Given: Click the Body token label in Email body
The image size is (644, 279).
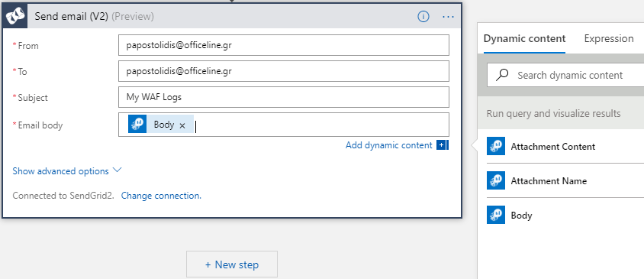Looking at the screenshot, I should coord(164,125).
